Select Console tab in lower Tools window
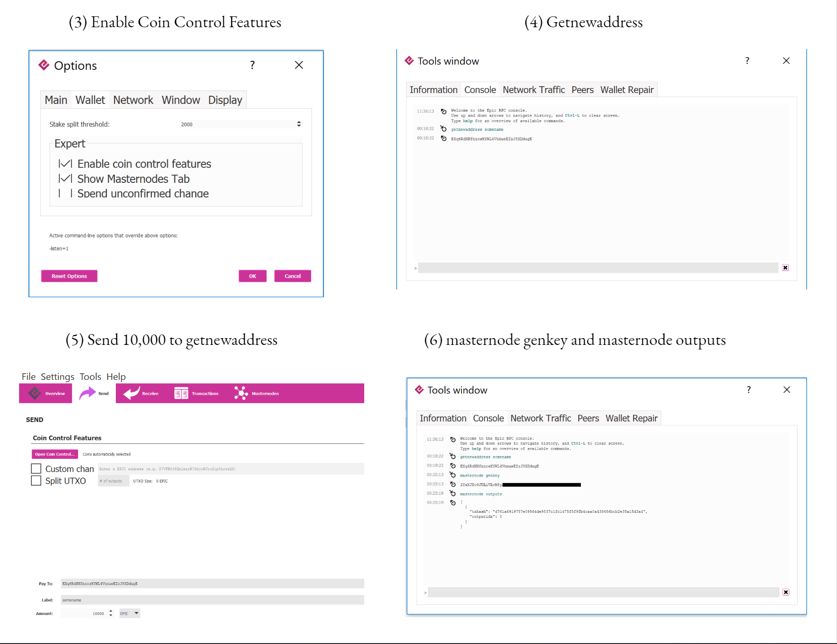The width and height of the screenshot is (837, 644). click(488, 418)
